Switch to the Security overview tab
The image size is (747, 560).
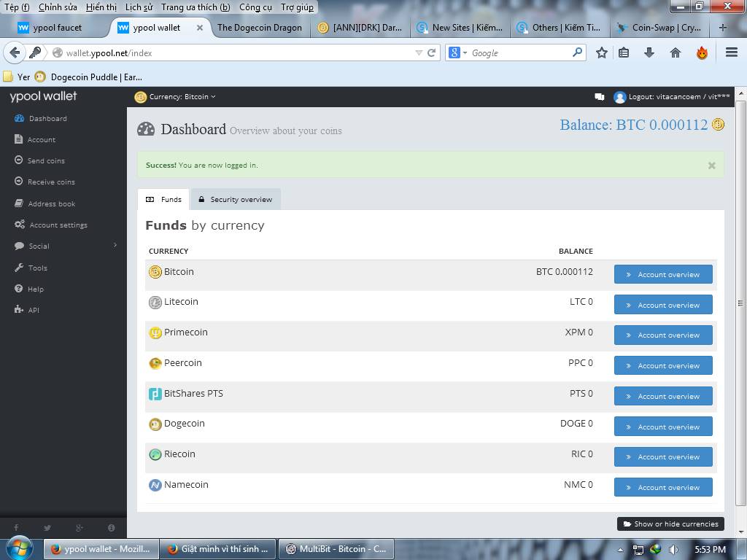pyautogui.click(x=236, y=200)
